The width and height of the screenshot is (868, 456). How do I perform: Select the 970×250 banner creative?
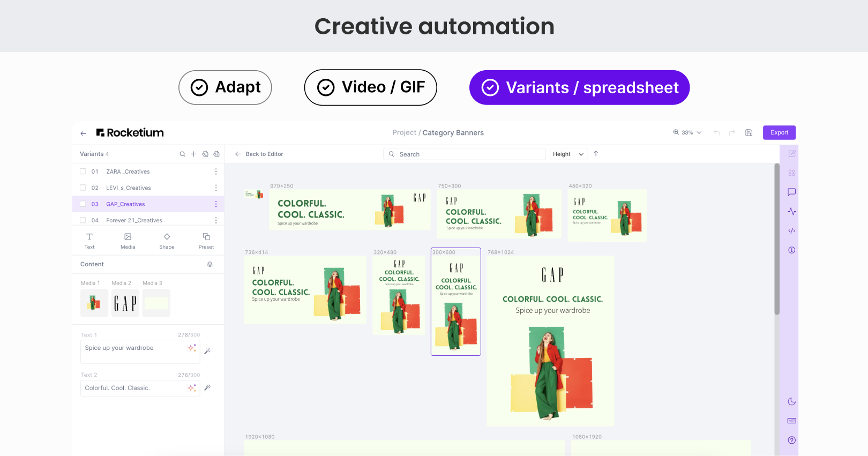pyautogui.click(x=350, y=210)
